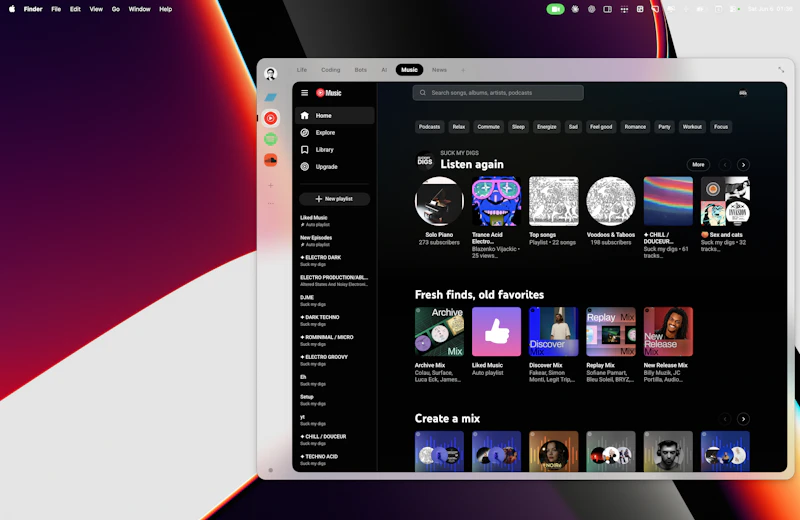800x520 pixels.
Task: Create a New playlist
Action: coord(335,199)
